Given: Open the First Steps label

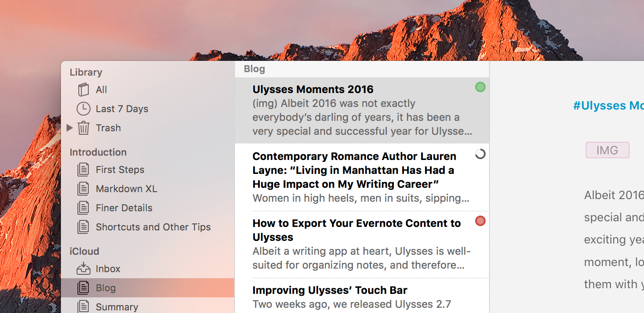Looking at the screenshot, I should 120,170.
